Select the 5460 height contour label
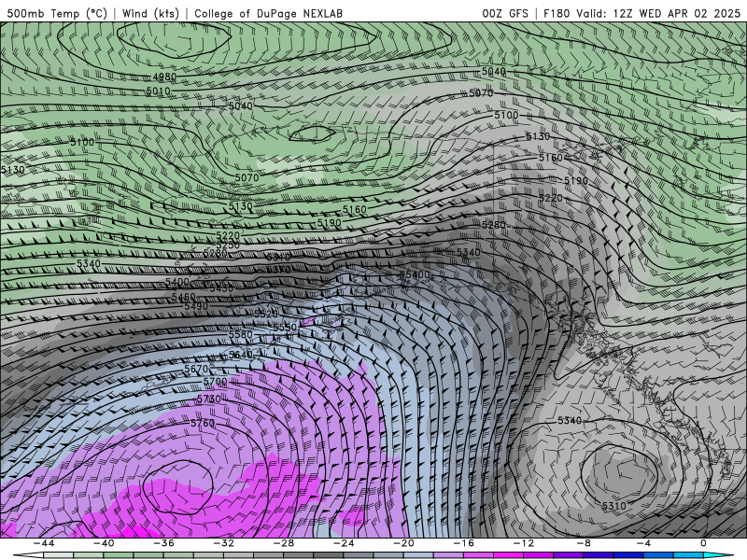This screenshot has width=747, height=560. [x=183, y=297]
